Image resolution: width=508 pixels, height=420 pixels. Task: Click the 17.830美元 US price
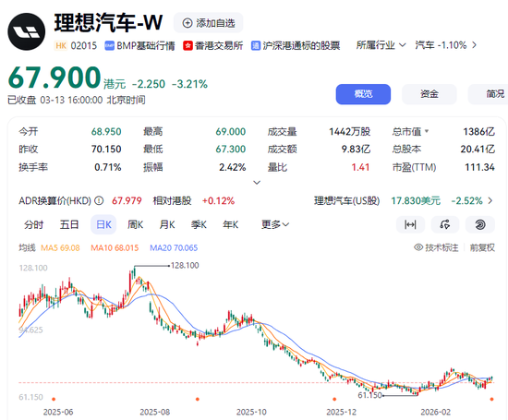[416, 201]
